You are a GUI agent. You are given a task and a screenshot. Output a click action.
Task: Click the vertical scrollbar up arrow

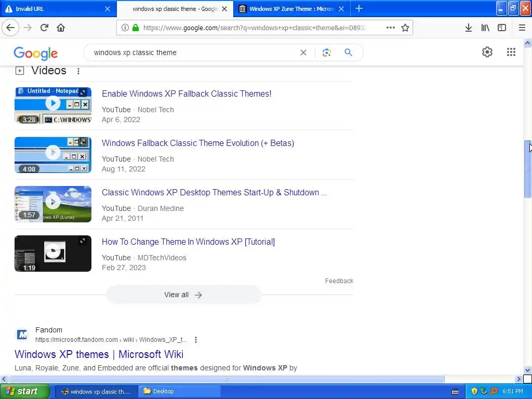click(528, 43)
